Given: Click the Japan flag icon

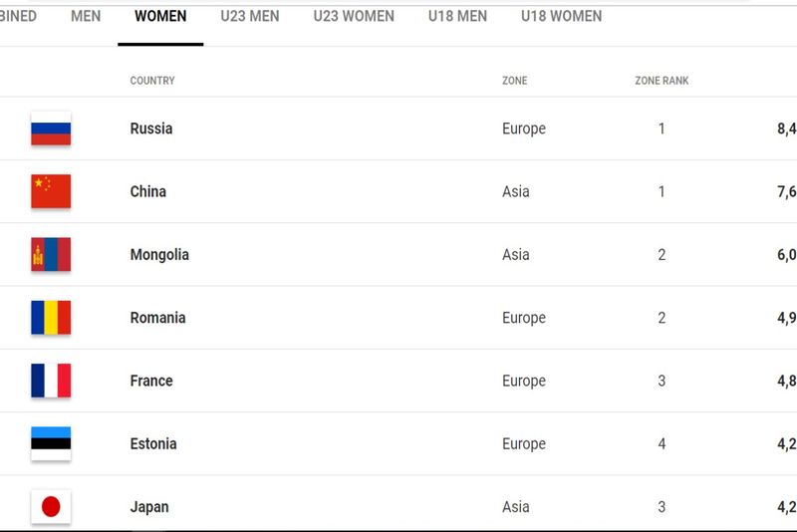Looking at the screenshot, I should 51,507.
